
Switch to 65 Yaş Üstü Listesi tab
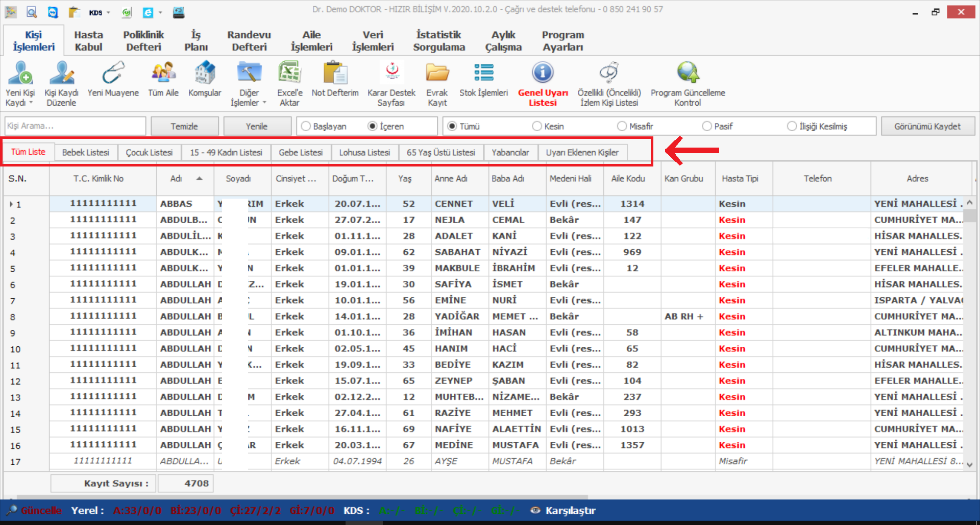[x=441, y=153]
